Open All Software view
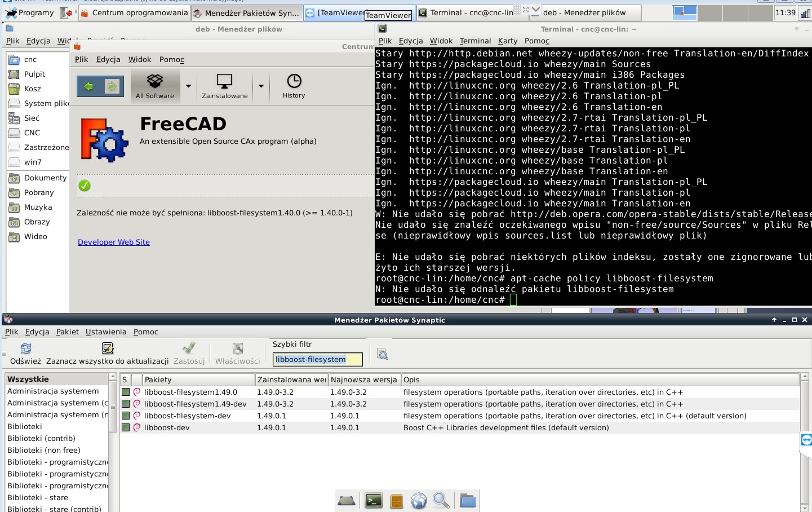This screenshot has height=512, width=812. coord(155,86)
